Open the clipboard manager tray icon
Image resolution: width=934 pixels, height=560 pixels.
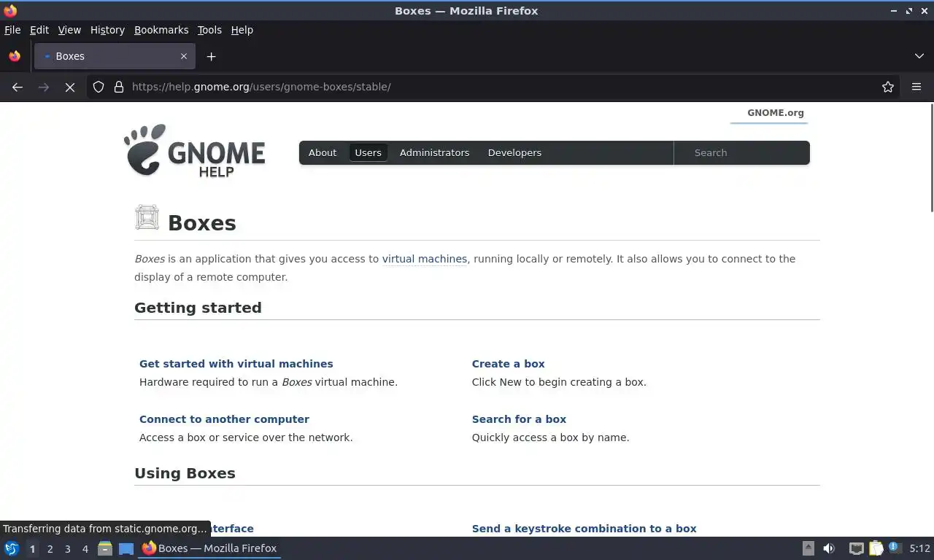[x=876, y=548]
